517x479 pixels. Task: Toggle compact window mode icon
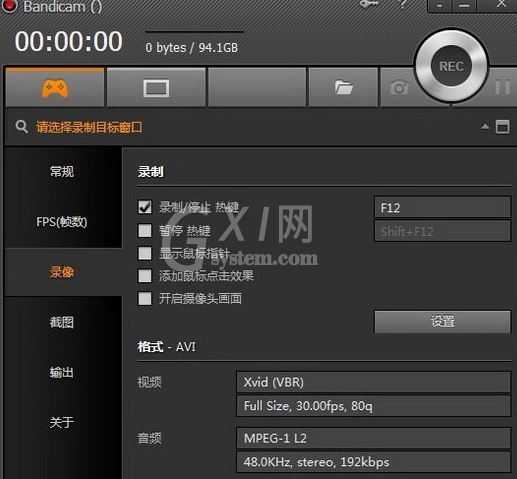[502, 127]
